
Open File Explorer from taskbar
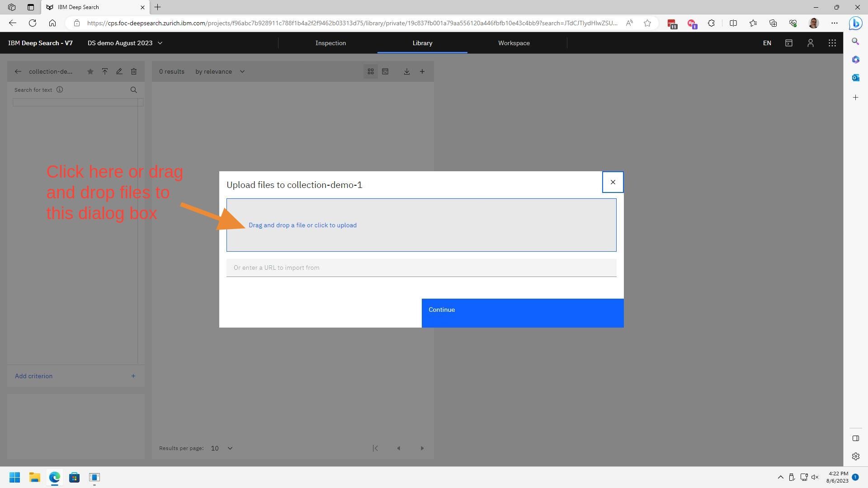pos(35,477)
